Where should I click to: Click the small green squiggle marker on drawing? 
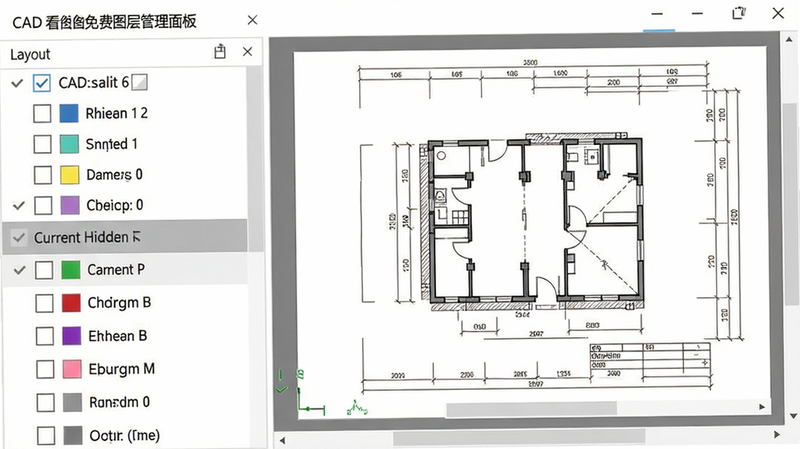coord(357,408)
